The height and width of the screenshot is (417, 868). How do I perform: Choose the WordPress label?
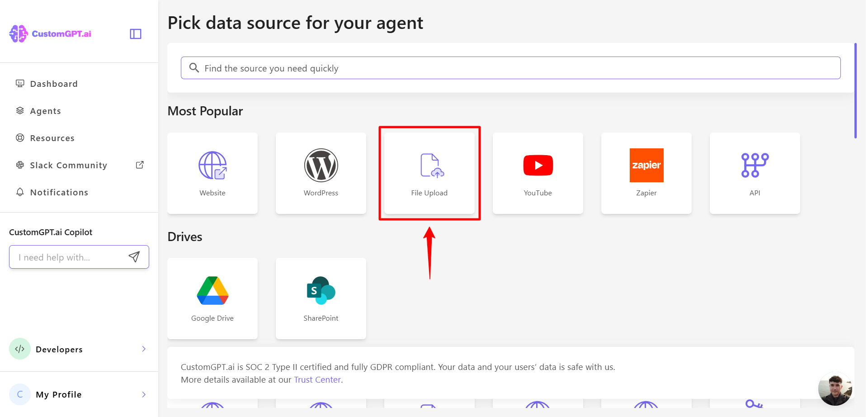pos(321,193)
